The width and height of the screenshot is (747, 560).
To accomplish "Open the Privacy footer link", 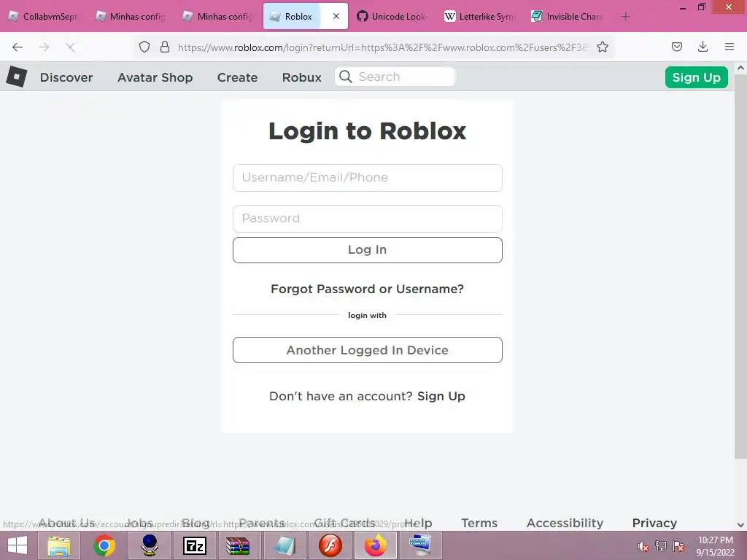I will pyautogui.click(x=654, y=523).
